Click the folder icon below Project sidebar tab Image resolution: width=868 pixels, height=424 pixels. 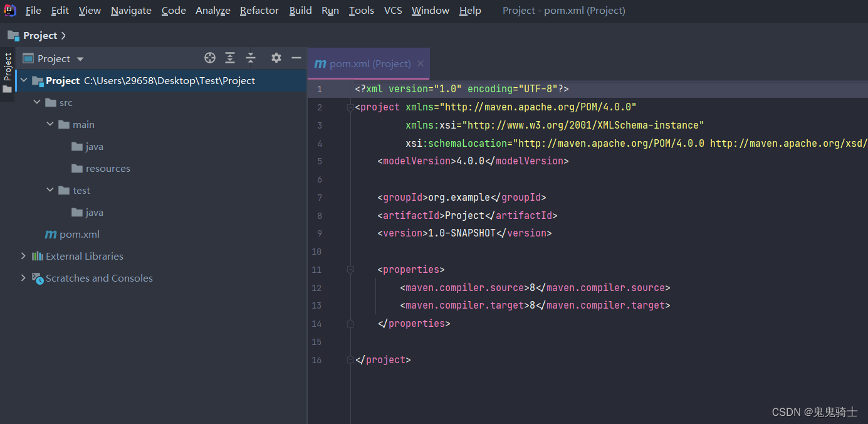tap(8, 89)
